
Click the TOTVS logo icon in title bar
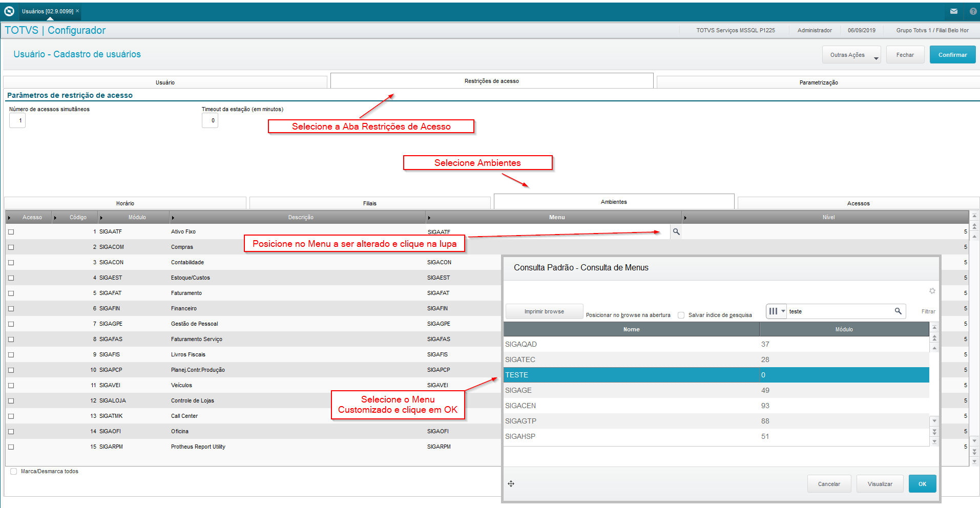tap(9, 11)
